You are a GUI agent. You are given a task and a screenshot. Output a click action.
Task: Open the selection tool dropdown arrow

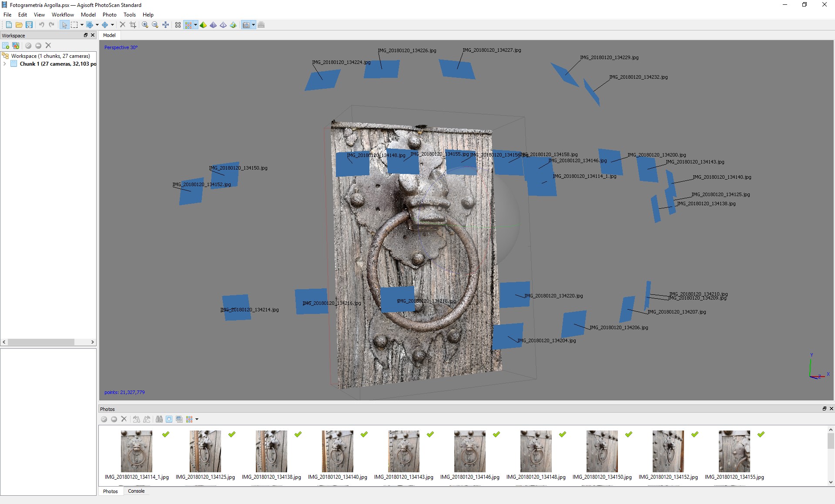tap(82, 25)
